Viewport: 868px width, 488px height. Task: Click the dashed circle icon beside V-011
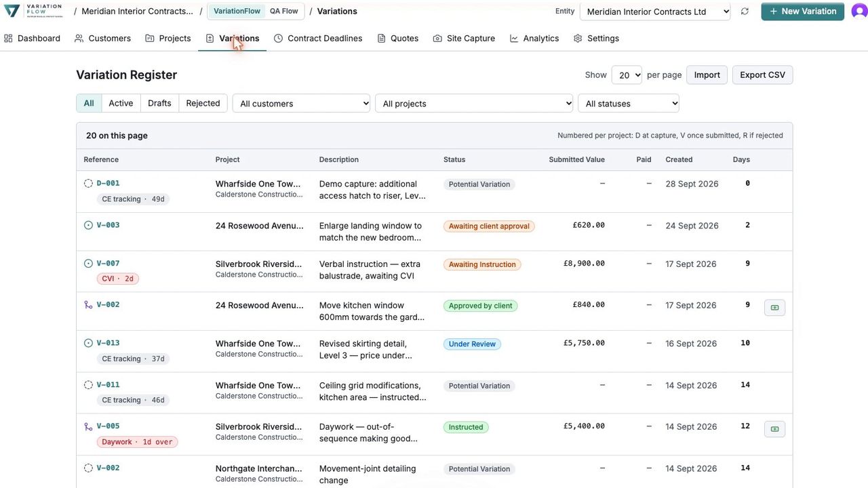[x=88, y=385]
